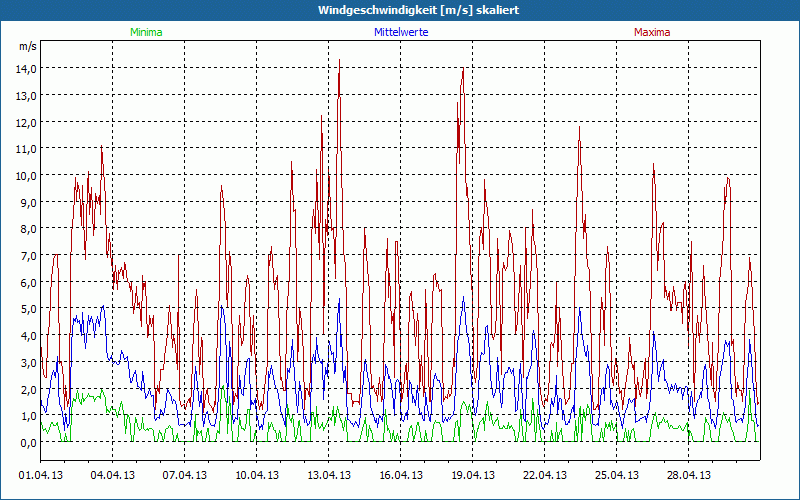Click the 14,0 y-axis value
This screenshot has width=800, height=500.
(x=26, y=69)
